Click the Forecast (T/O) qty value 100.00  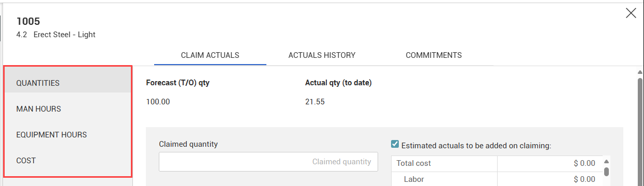(158, 102)
